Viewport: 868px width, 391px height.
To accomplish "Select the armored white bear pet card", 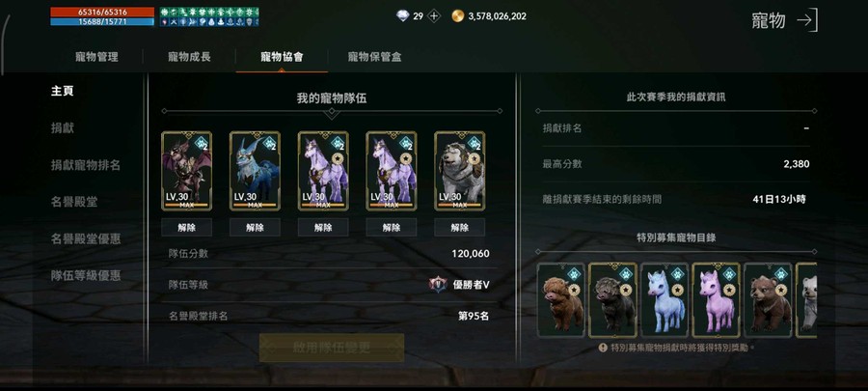I will click(459, 171).
